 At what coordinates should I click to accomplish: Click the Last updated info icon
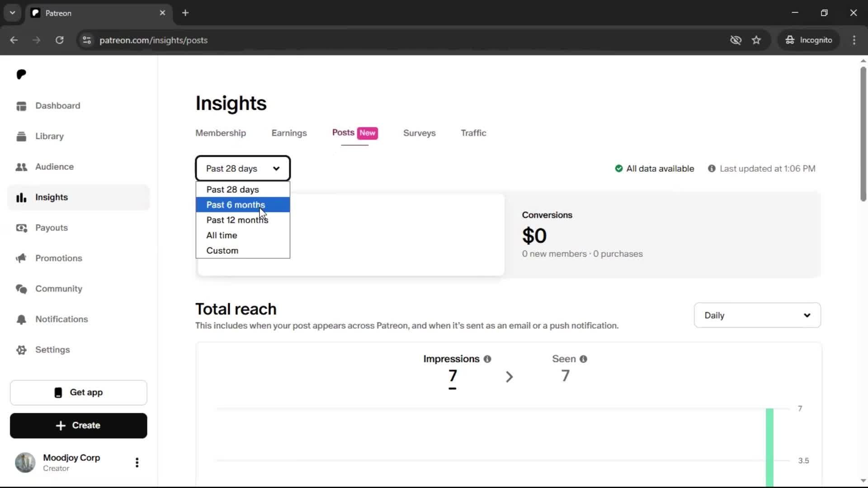[x=712, y=169]
